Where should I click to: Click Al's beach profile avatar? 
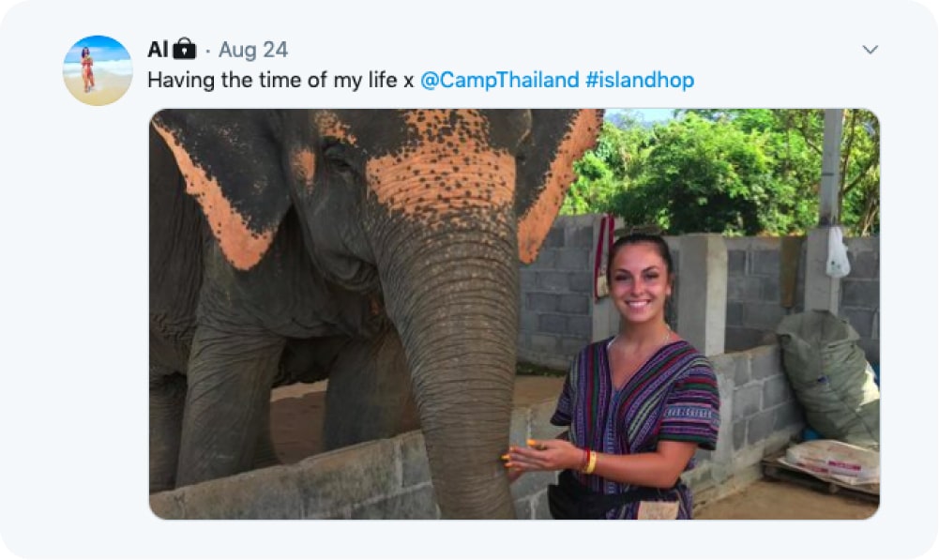click(x=98, y=70)
